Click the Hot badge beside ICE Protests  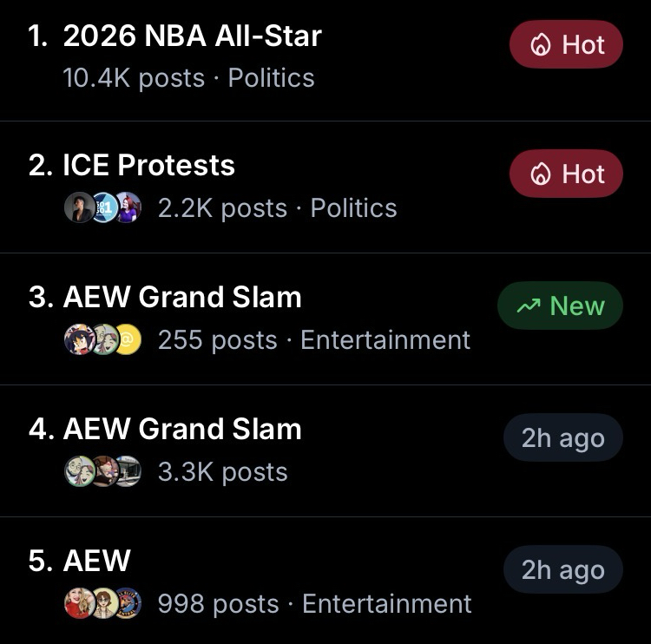point(566,174)
